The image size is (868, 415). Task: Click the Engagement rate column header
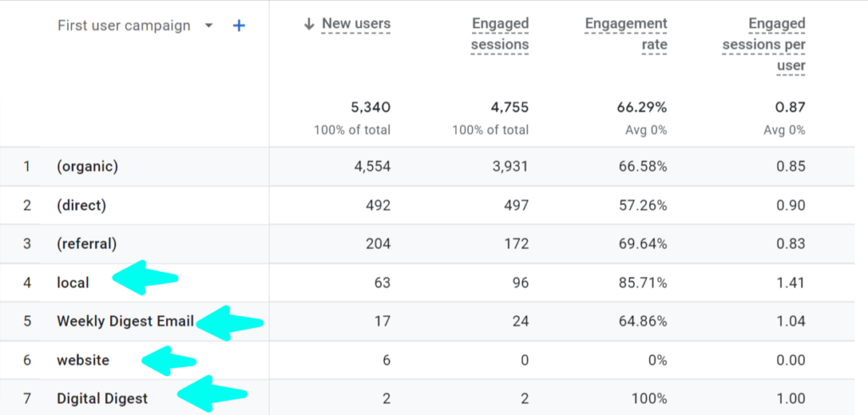(x=626, y=34)
